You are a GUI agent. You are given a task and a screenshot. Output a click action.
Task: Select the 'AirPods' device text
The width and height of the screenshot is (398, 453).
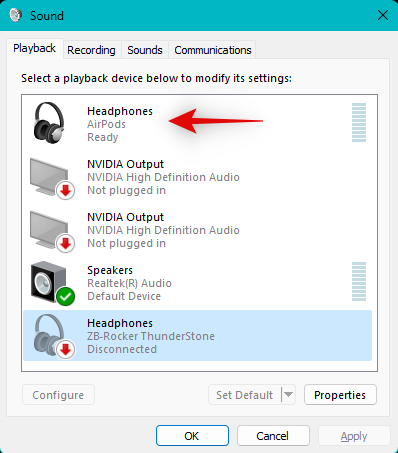pyautogui.click(x=106, y=124)
